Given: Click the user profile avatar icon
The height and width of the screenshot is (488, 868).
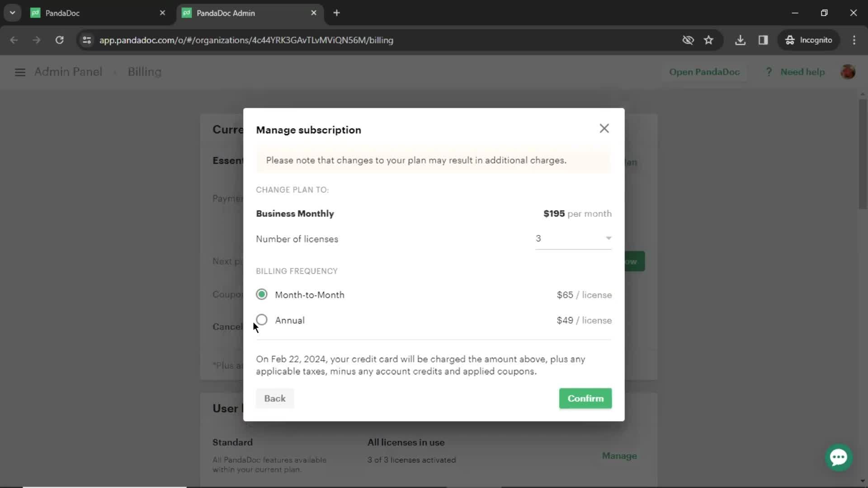Looking at the screenshot, I should [x=849, y=71].
